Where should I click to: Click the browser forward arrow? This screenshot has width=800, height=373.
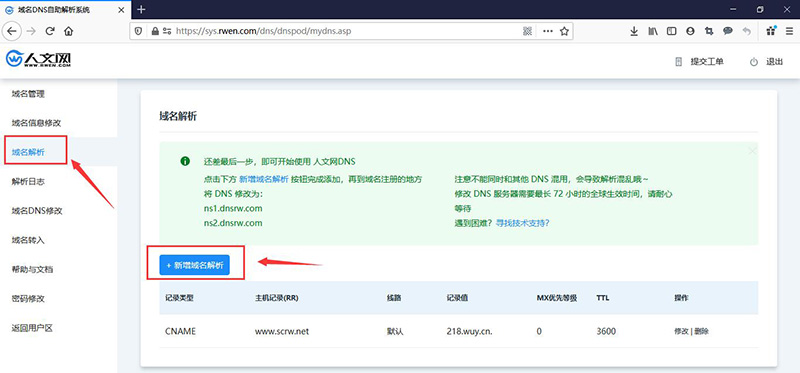coord(31,31)
